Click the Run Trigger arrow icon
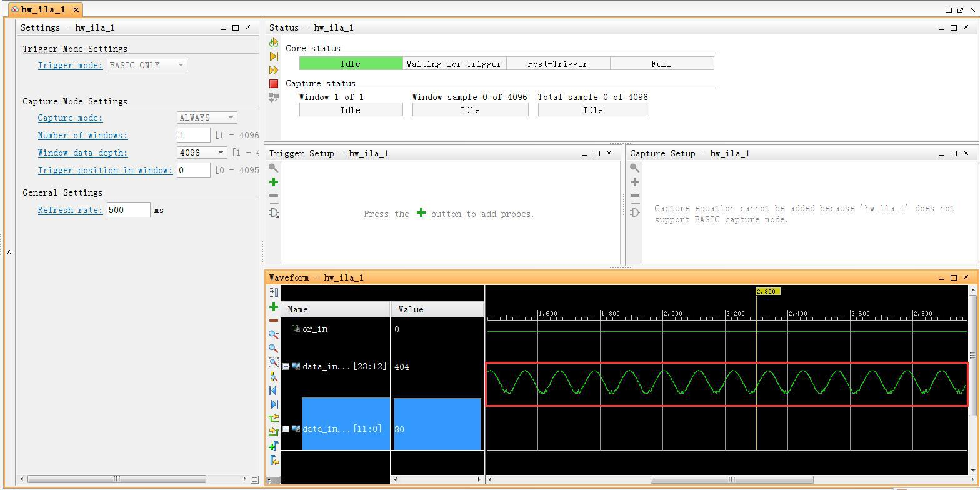Image resolution: width=980 pixels, height=490 pixels. click(x=274, y=56)
